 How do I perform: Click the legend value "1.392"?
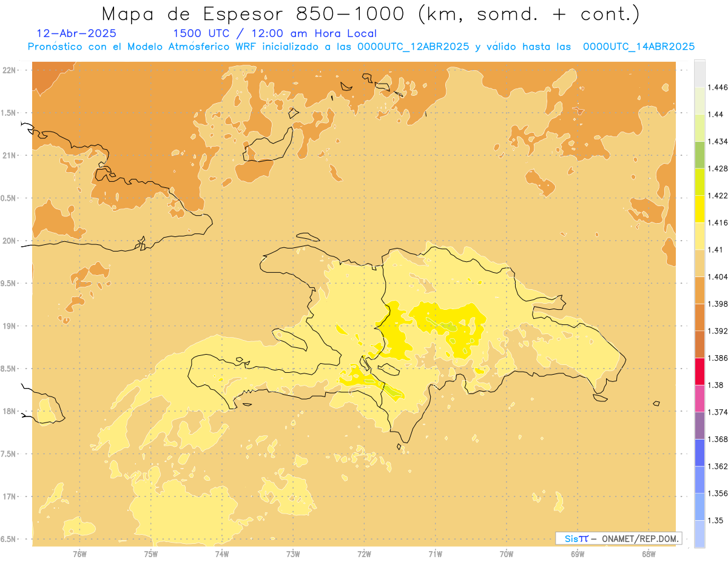718,331
